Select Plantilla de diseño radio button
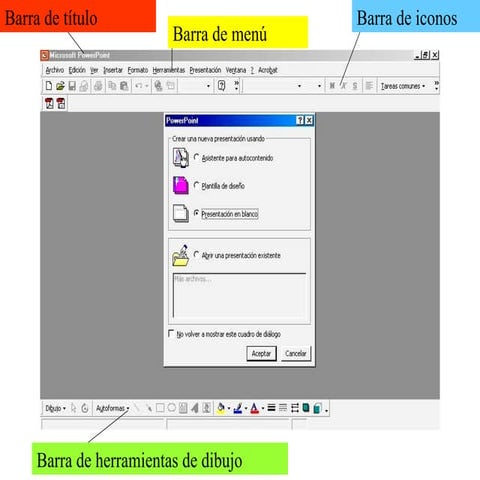Viewport: 480px width, 480px height. pyautogui.click(x=196, y=185)
